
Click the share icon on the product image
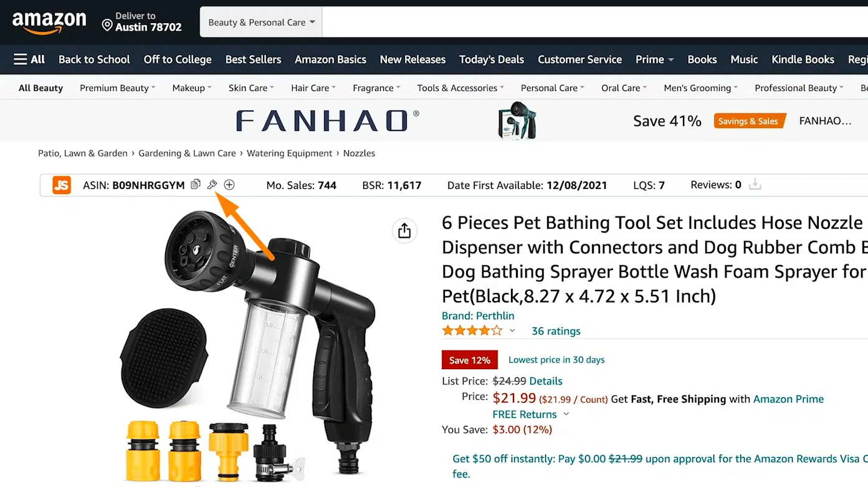(x=404, y=231)
